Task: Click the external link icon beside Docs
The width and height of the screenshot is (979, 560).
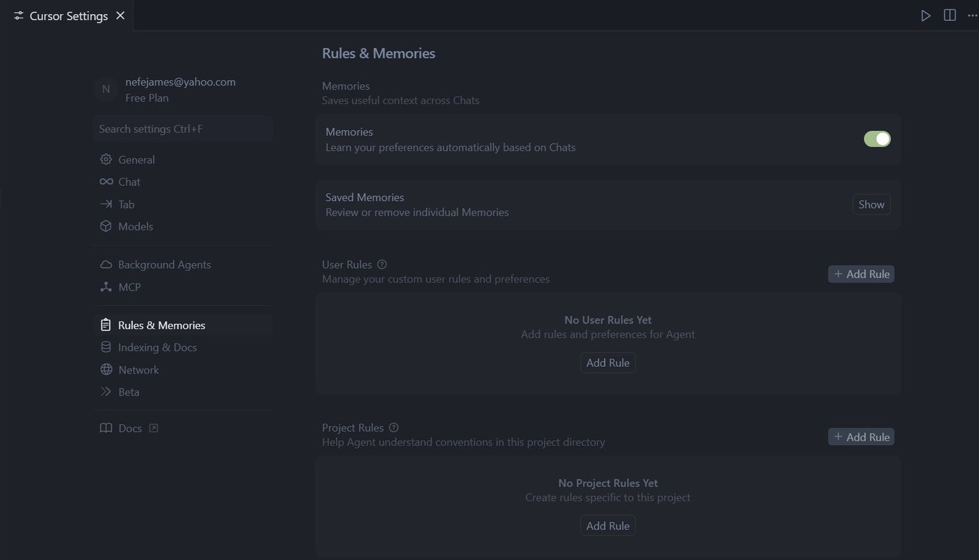Action: click(154, 429)
